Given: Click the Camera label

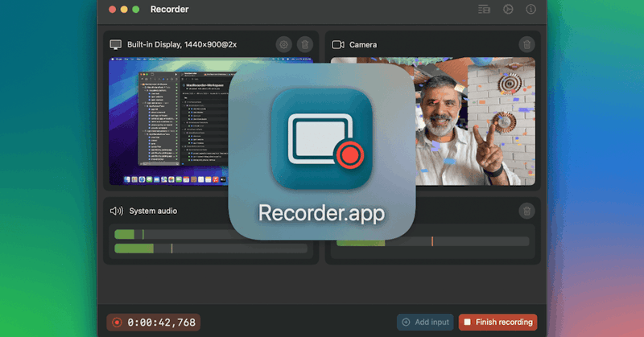Looking at the screenshot, I should (x=363, y=44).
